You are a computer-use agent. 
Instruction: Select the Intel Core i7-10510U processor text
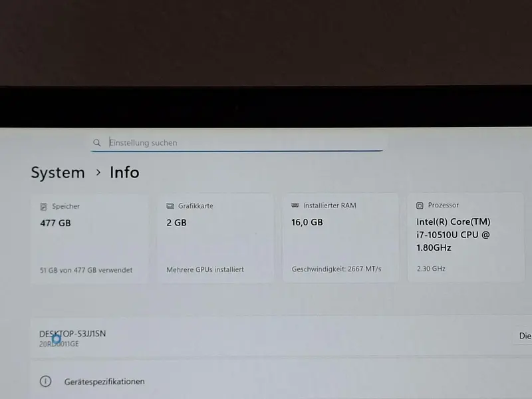[x=454, y=235]
